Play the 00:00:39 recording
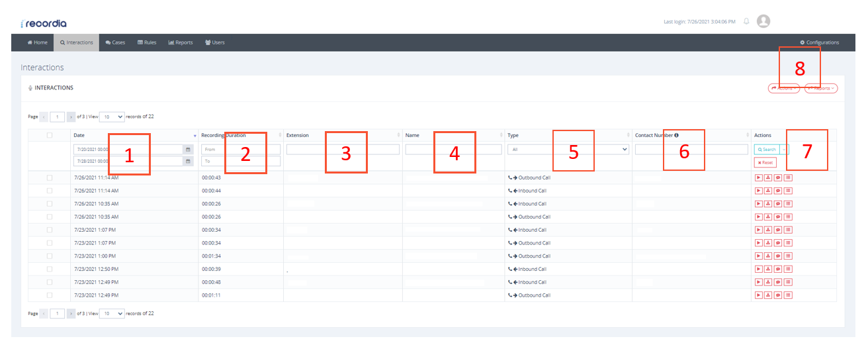Viewport: 868px width, 349px height. [x=758, y=269]
